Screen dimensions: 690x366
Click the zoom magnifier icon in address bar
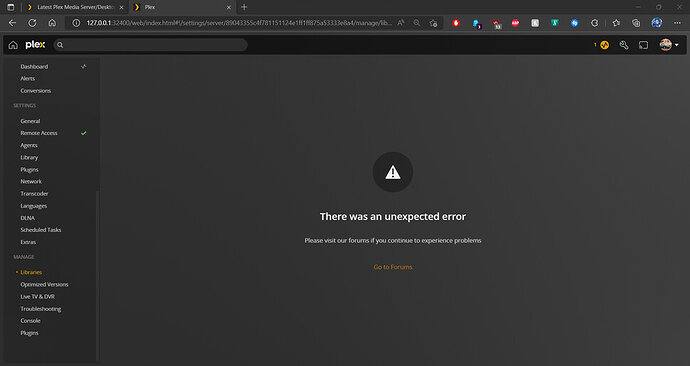[416, 23]
